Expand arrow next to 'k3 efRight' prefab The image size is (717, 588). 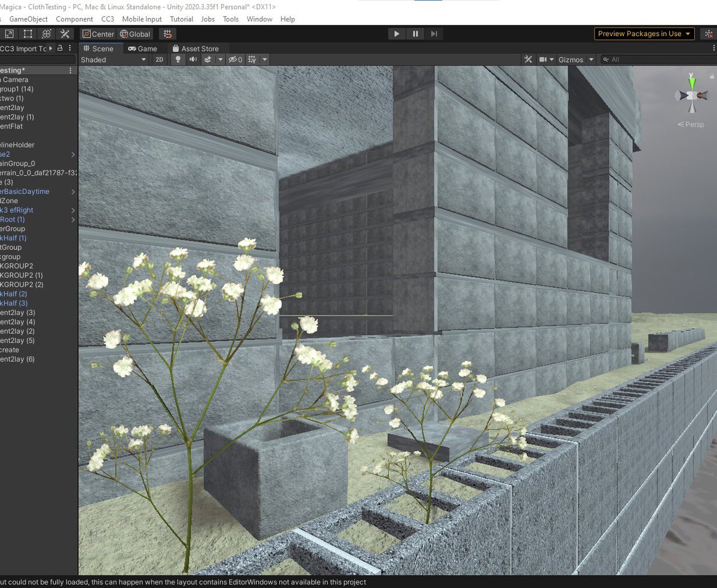click(x=73, y=210)
